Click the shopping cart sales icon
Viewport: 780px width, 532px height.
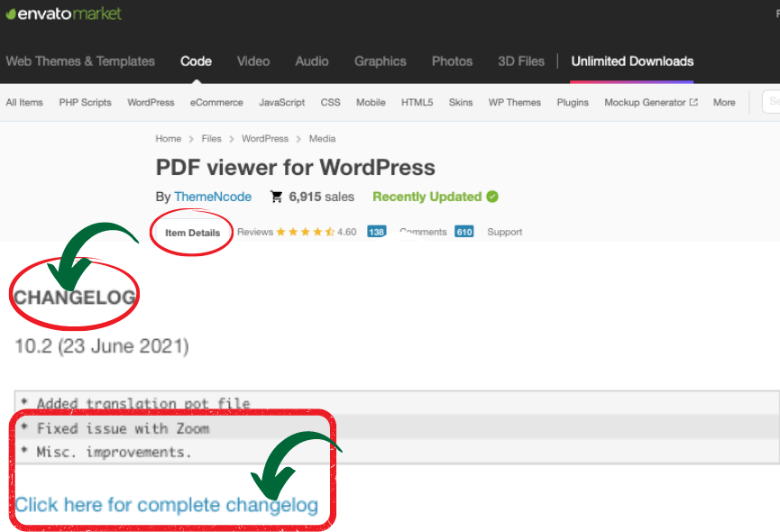(x=276, y=197)
